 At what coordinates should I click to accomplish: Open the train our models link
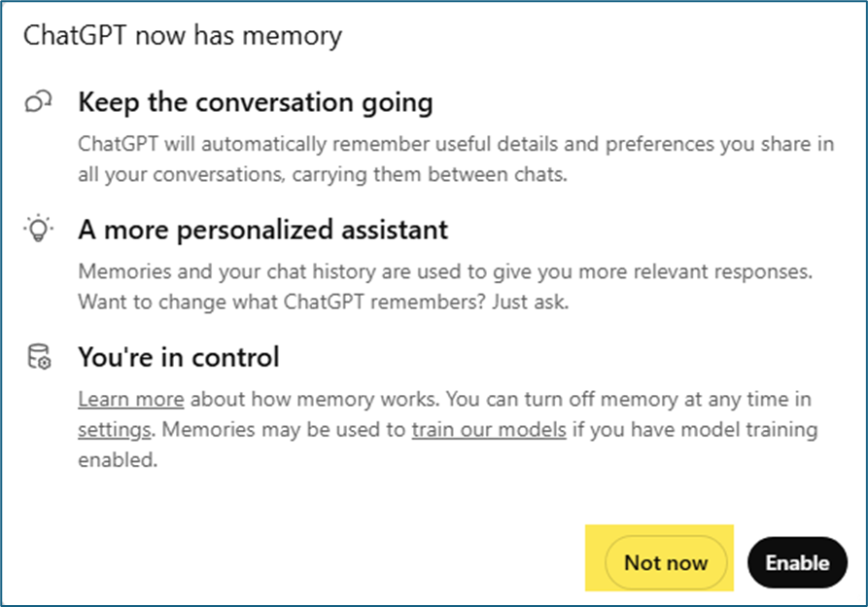click(489, 429)
